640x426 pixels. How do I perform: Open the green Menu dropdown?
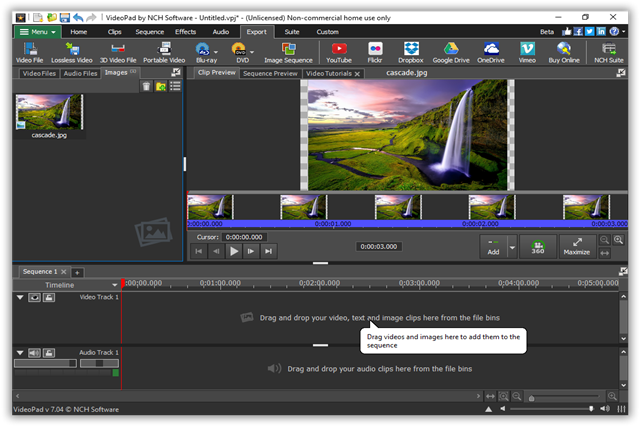tap(38, 32)
